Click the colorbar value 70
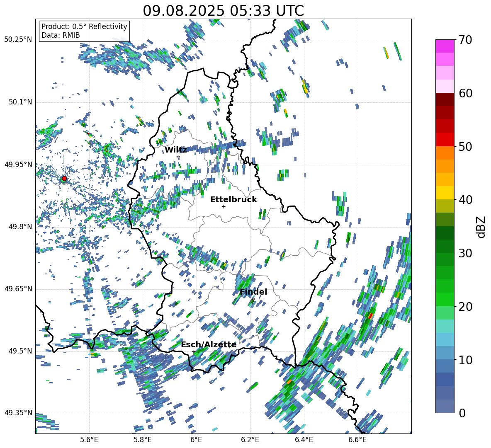Image resolution: width=491 pixels, height=448 pixels. coord(465,40)
